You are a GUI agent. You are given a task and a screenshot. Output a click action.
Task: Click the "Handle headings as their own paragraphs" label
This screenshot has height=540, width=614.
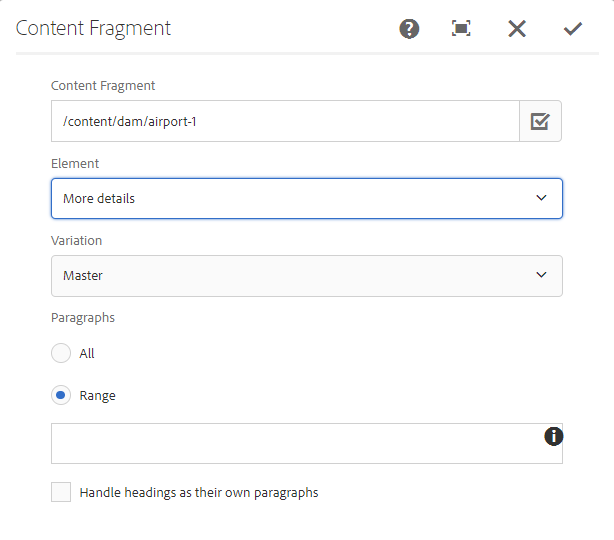pos(199,492)
